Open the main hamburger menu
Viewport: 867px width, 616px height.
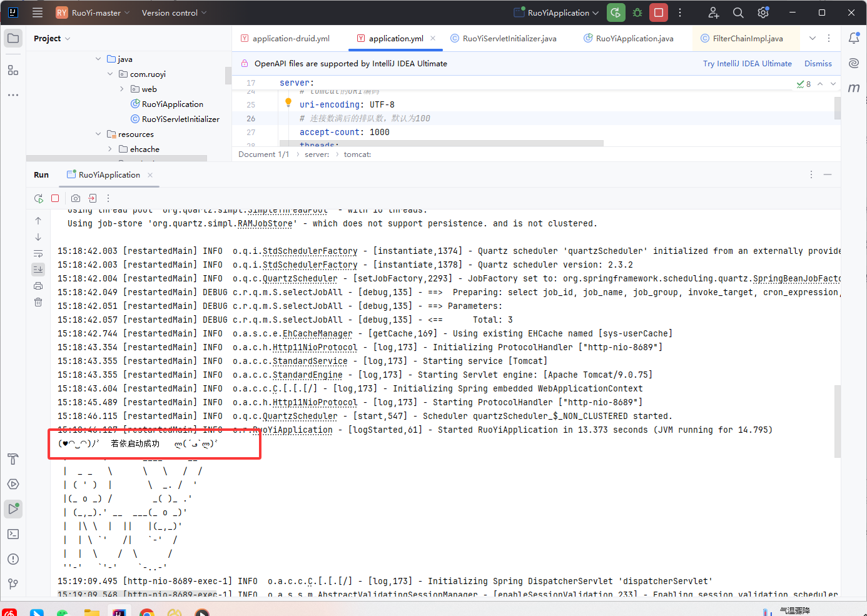click(38, 13)
